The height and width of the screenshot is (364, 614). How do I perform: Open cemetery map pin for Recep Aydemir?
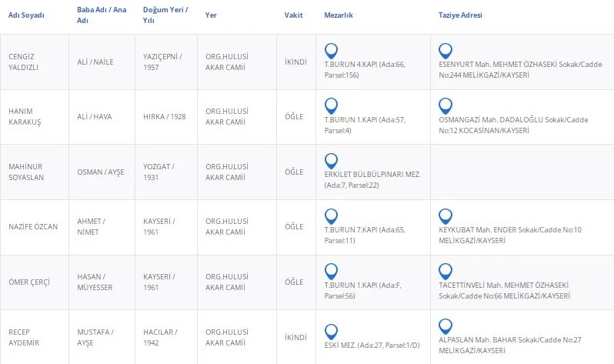(x=332, y=326)
